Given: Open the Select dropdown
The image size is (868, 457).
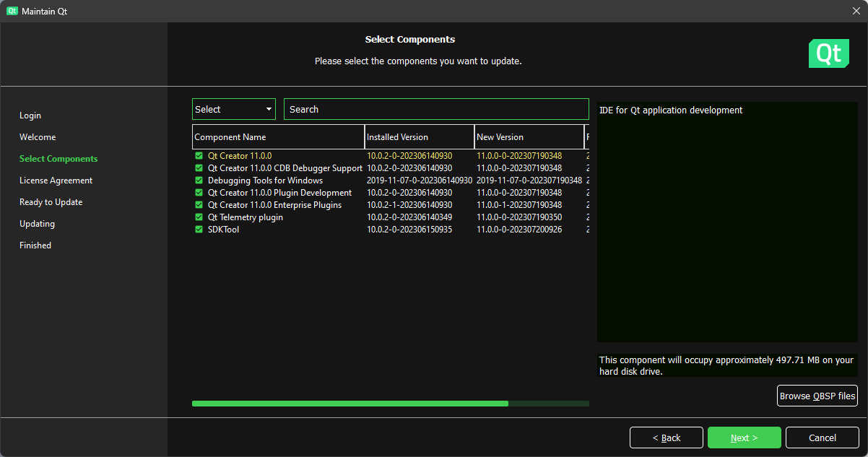Looking at the screenshot, I should pyautogui.click(x=234, y=109).
